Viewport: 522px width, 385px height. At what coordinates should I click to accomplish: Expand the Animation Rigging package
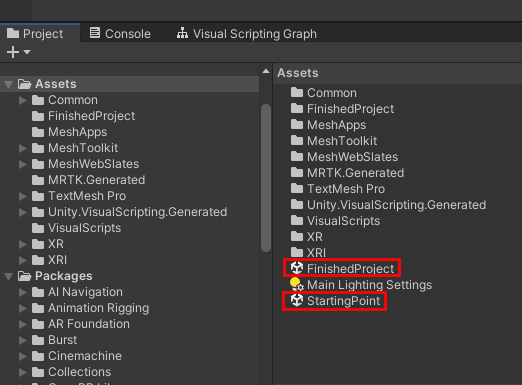(23, 308)
